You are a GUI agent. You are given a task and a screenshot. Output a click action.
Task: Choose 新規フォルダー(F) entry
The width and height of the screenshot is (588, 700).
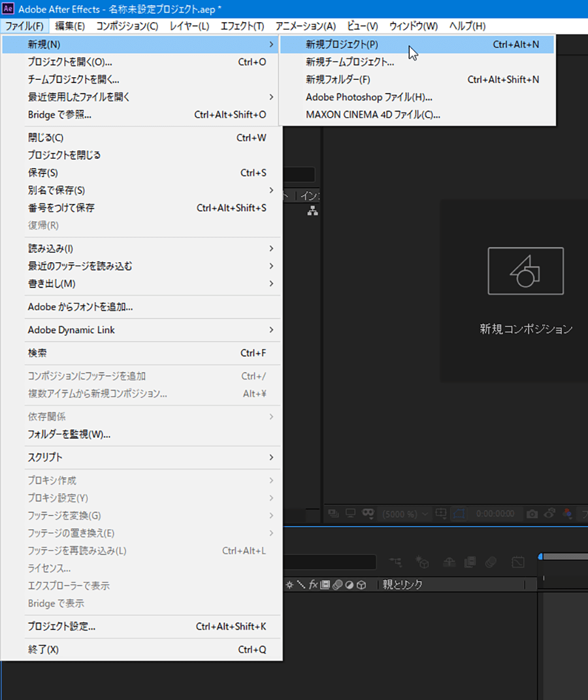(x=417, y=80)
